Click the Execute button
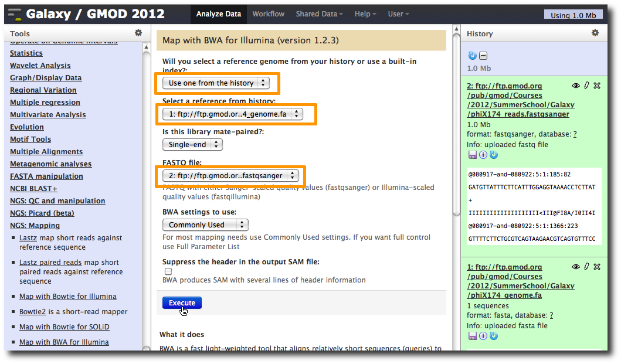The image size is (621, 364). (x=182, y=302)
